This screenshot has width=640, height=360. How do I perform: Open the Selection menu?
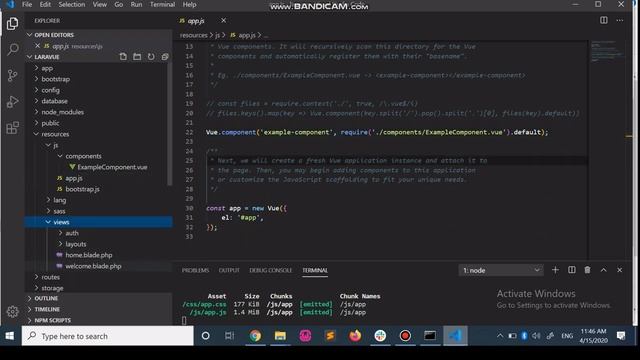tap(72, 4)
